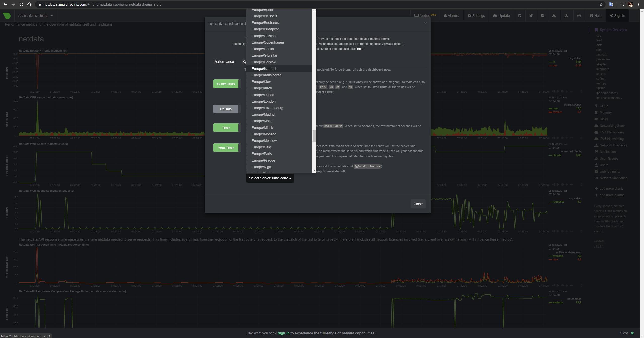Choose Europe/Riga from list

279,167
